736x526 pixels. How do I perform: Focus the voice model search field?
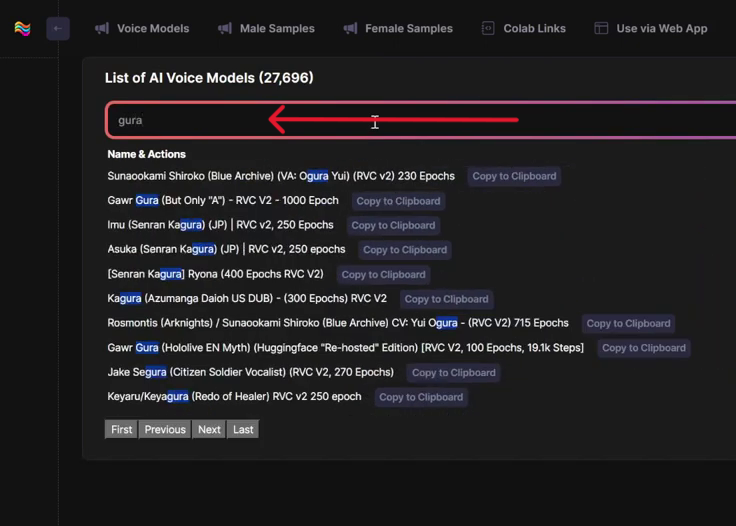coord(421,120)
